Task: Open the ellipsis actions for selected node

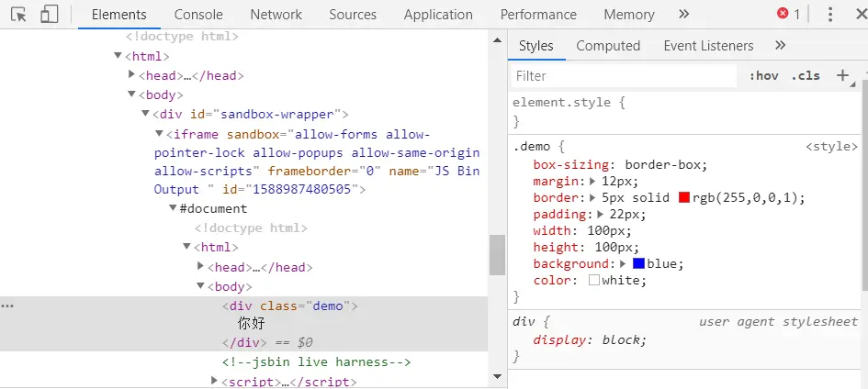Action: [x=6, y=306]
